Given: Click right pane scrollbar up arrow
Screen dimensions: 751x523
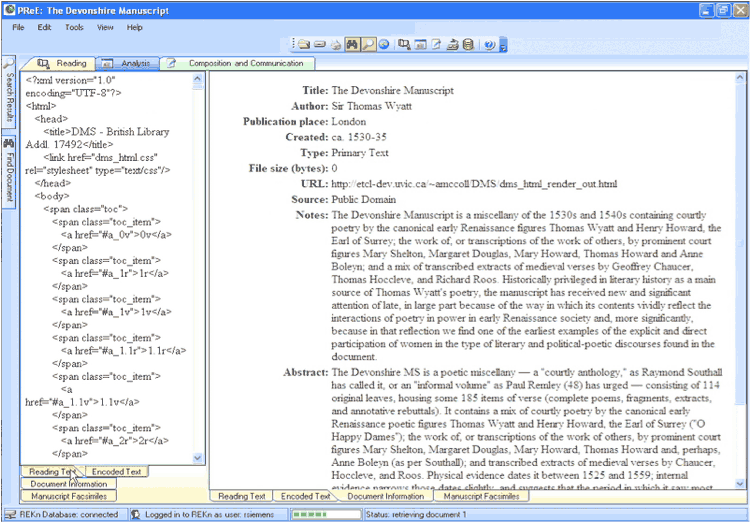Looking at the screenshot, I should tap(740, 78).
